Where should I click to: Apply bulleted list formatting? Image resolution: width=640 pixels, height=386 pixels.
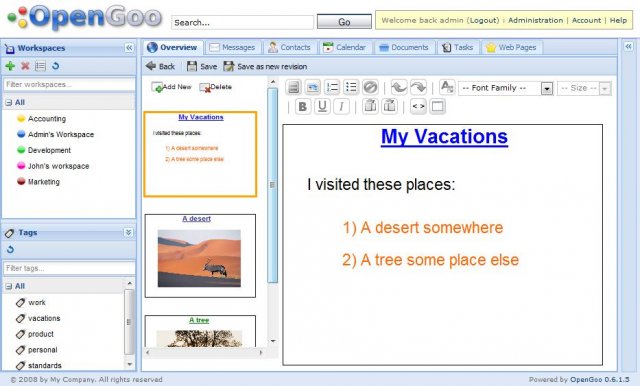pyautogui.click(x=351, y=87)
